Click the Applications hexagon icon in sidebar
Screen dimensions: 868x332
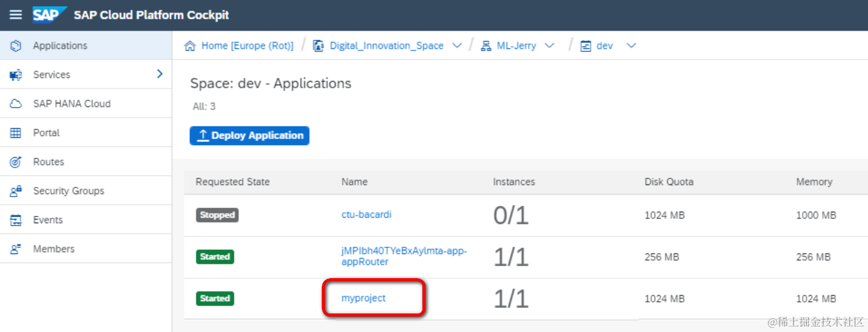pyautogui.click(x=16, y=45)
